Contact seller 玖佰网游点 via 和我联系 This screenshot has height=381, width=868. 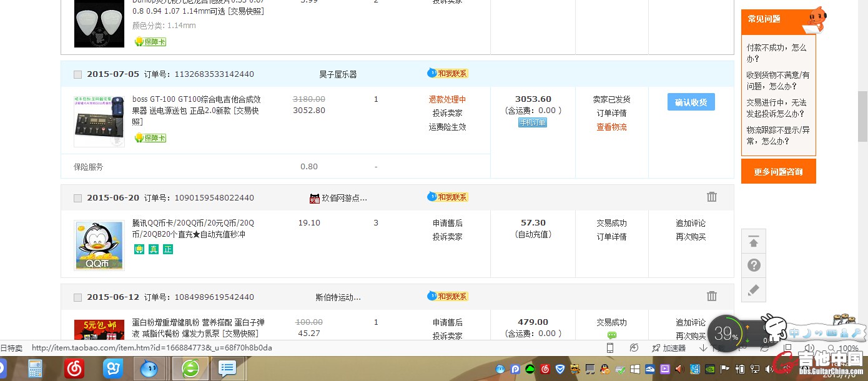pyautogui.click(x=447, y=197)
